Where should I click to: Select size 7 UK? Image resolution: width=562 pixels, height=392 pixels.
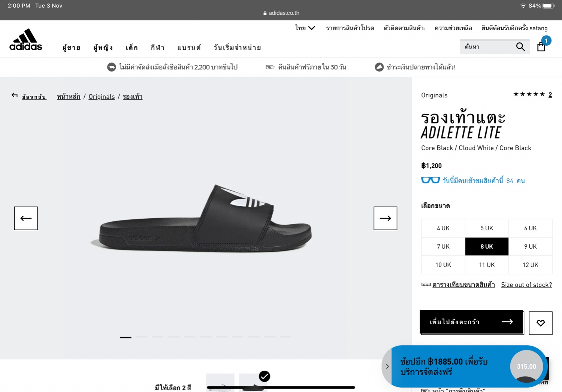443,246
